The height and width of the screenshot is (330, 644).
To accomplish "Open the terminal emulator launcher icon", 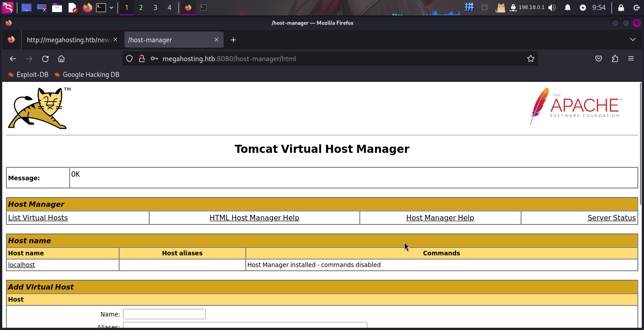I will point(101,8).
